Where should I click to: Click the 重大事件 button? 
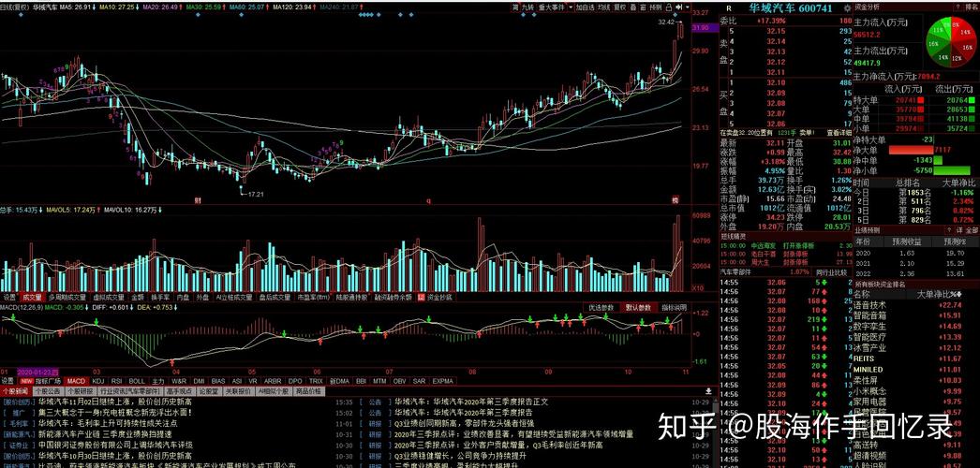coord(551,7)
